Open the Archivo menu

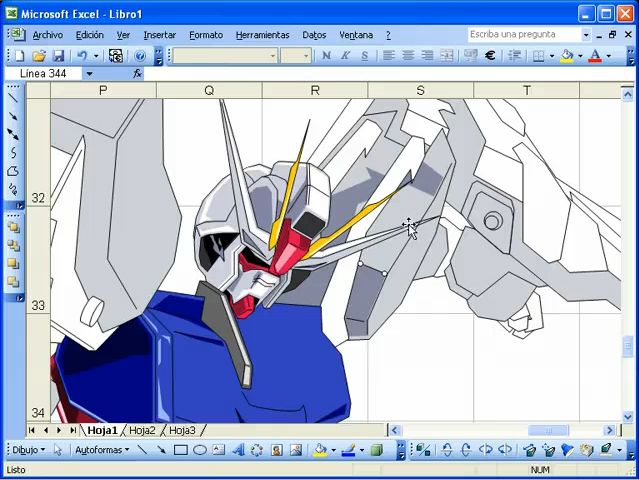click(x=48, y=35)
